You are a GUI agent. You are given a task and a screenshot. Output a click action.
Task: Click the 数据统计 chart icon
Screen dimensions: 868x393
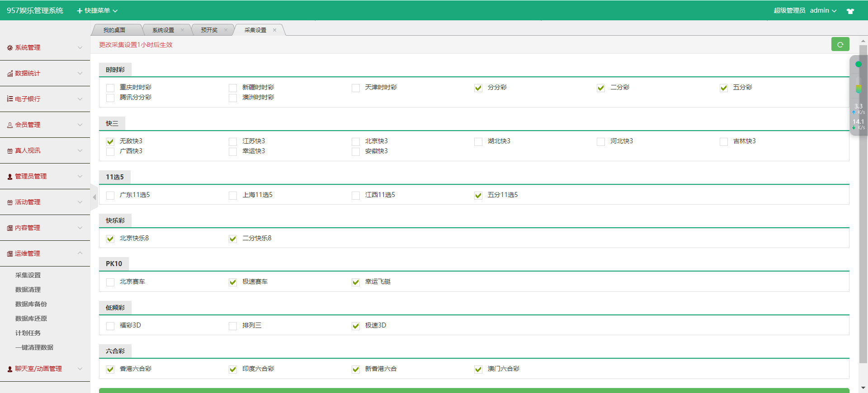(x=10, y=74)
